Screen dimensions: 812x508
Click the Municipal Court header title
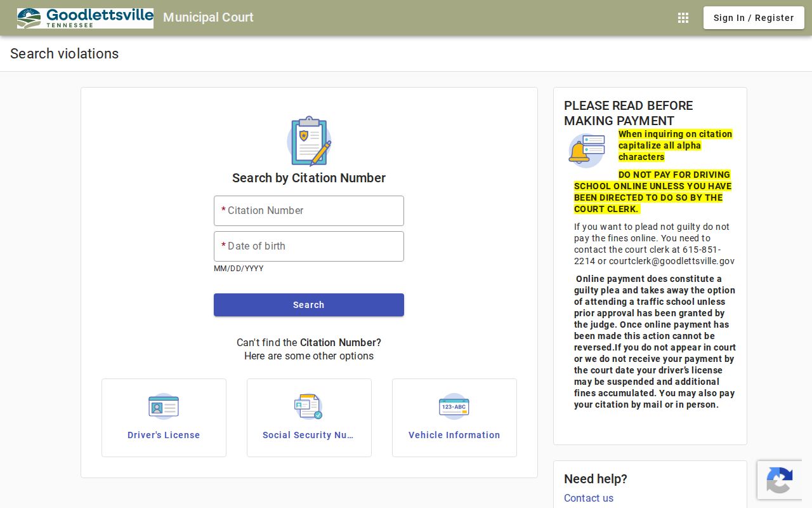[x=208, y=18]
